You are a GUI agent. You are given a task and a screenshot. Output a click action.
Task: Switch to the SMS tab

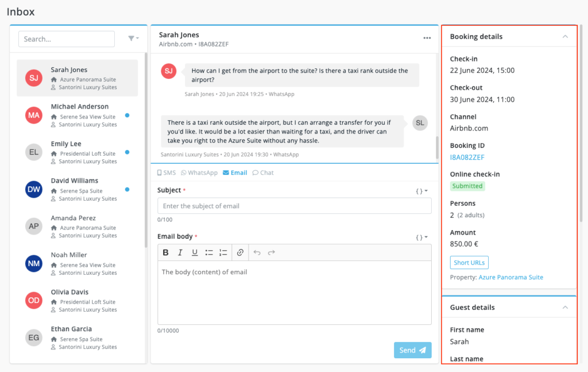[166, 172]
